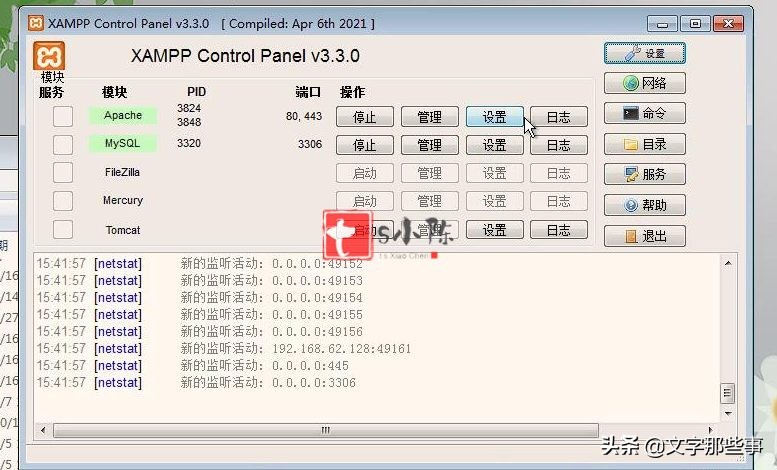Open the 网络 netstat button
The width and height of the screenshot is (777, 470).
pos(645,83)
